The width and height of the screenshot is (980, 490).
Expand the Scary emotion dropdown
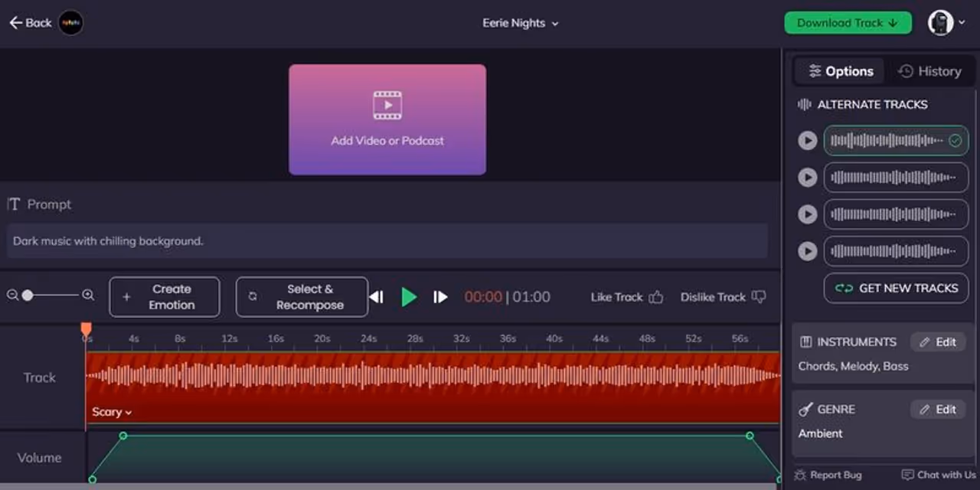112,412
